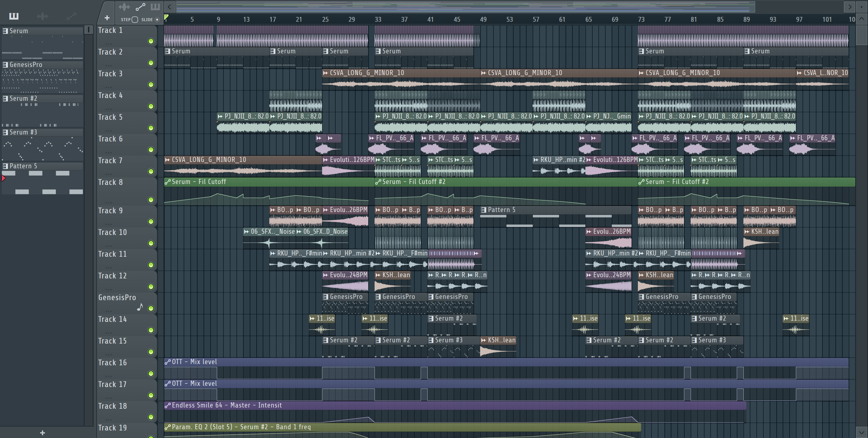Screen dimensions: 868x438
Task: Click the 06_SFX Noise clip icon at bar 13
Action: (x=247, y=231)
